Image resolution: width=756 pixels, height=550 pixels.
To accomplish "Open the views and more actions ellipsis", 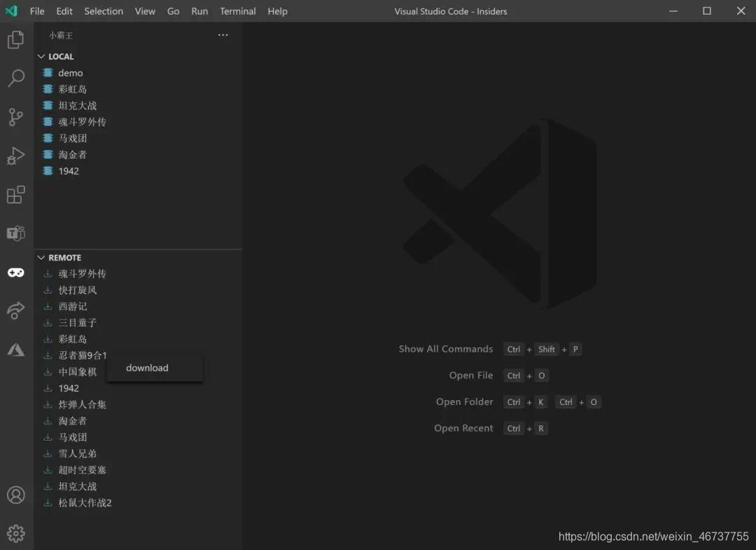I will point(223,35).
